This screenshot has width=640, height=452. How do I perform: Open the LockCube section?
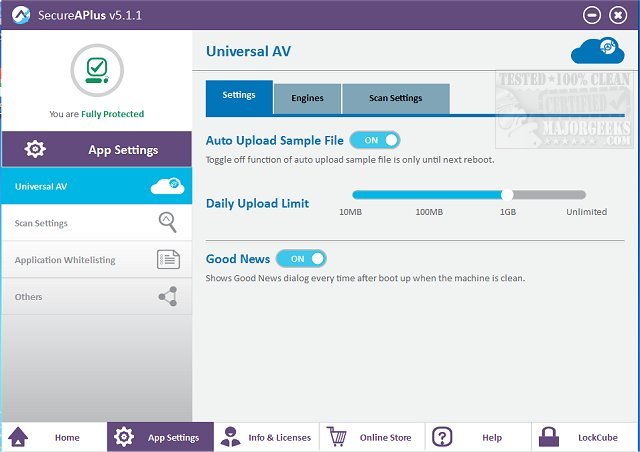click(x=585, y=437)
